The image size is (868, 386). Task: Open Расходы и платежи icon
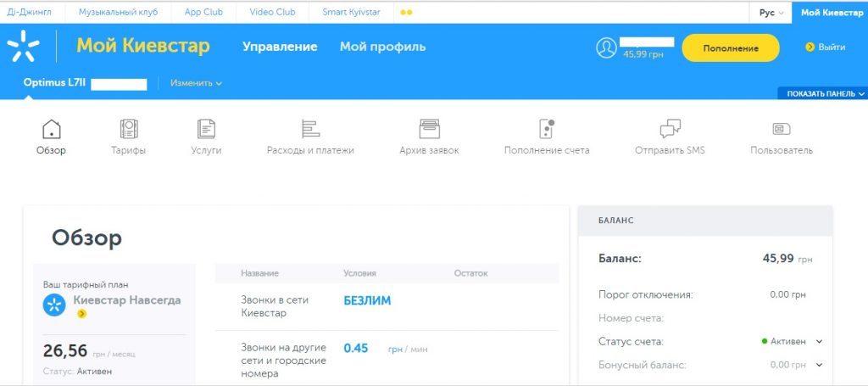pos(310,129)
